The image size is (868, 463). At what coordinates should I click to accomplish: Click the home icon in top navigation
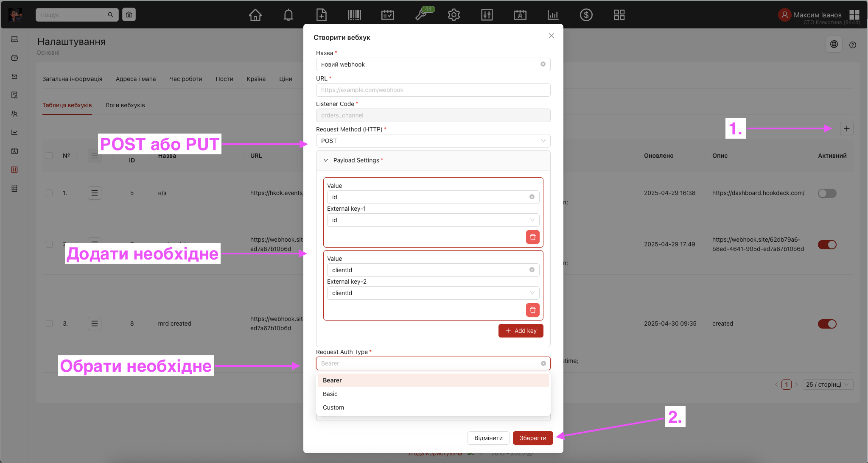pyautogui.click(x=255, y=15)
